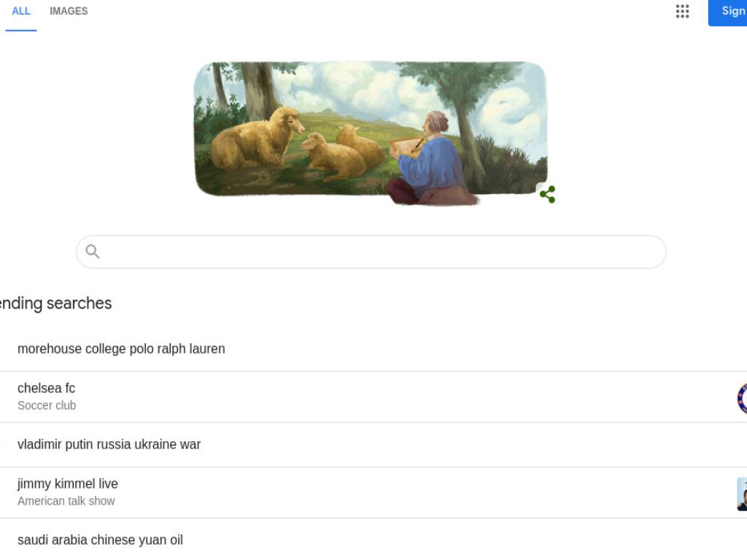
Task: Click the magnifier icon in search box
Action: pos(93,252)
